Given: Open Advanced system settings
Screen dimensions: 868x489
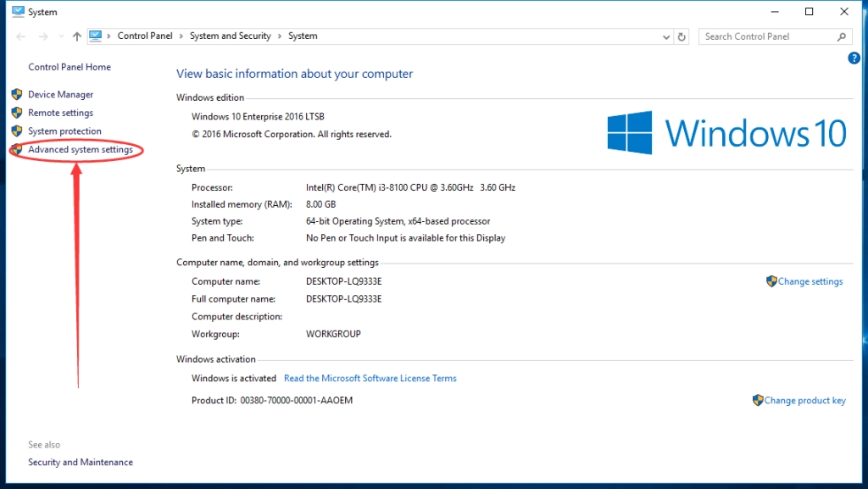Looking at the screenshot, I should [81, 149].
